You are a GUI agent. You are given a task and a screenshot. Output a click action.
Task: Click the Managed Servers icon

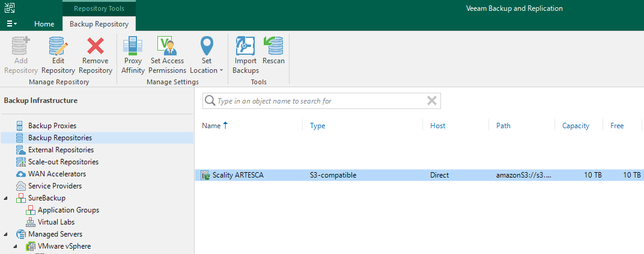coord(20,234)
